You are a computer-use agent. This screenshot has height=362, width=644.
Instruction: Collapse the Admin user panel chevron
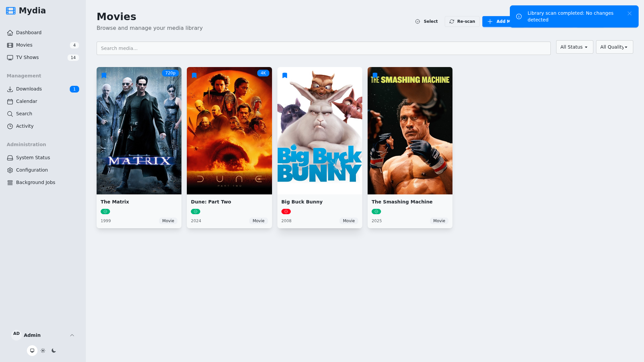72,335
